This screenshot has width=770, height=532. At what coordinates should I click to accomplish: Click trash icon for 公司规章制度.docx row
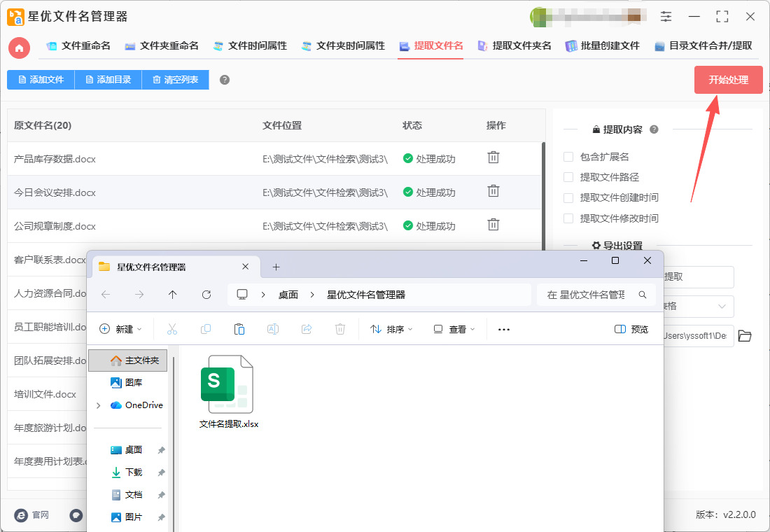pyautogui.click(x=493, y=225)
